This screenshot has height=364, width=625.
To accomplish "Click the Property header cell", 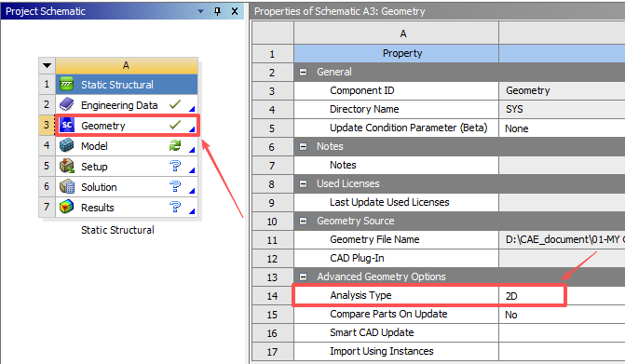I will coord(396,53).
